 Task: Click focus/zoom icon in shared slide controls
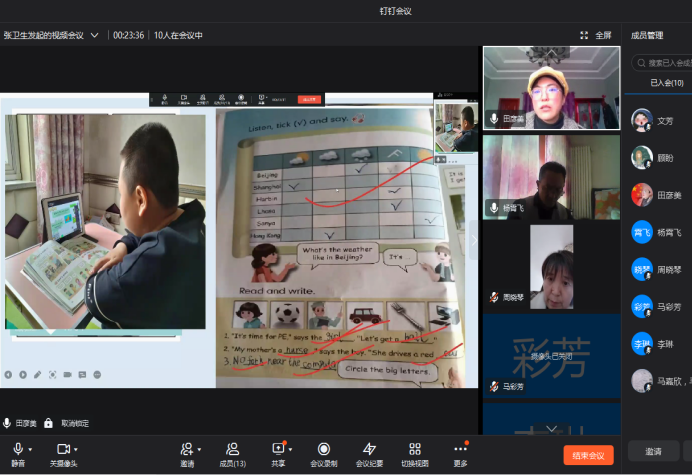coord(53,375)
